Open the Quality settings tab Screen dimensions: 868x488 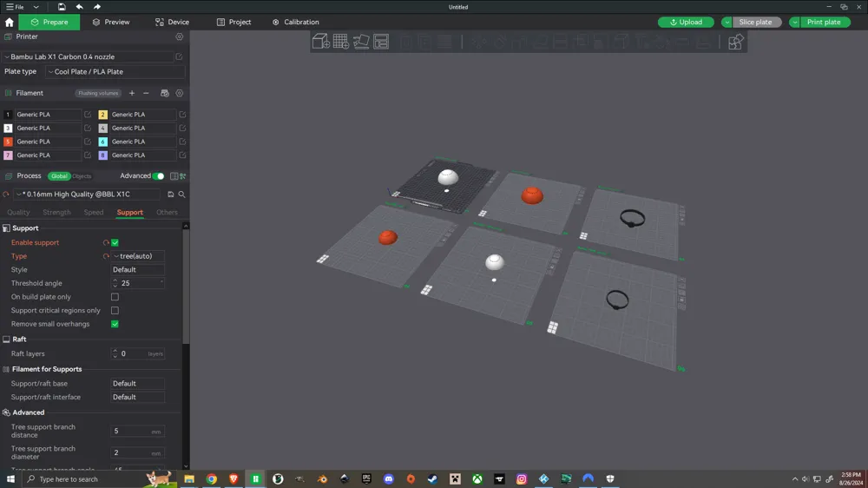(x=18, y=212)
